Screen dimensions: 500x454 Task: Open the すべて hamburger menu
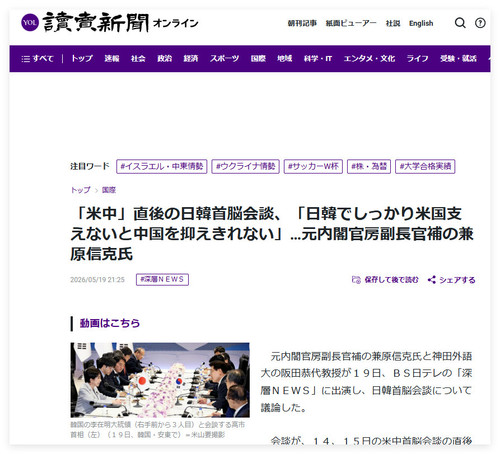pyautogui.click(x=37, y=59)
